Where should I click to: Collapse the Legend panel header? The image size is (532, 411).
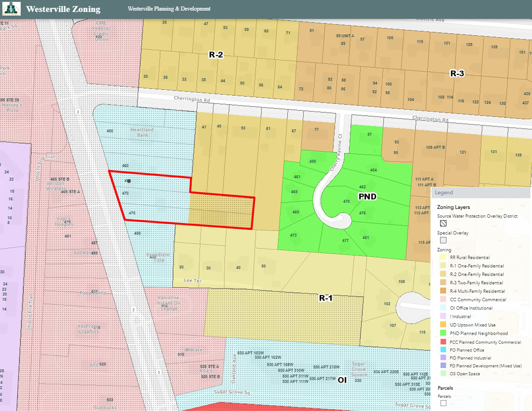click(x=445, y=193)
